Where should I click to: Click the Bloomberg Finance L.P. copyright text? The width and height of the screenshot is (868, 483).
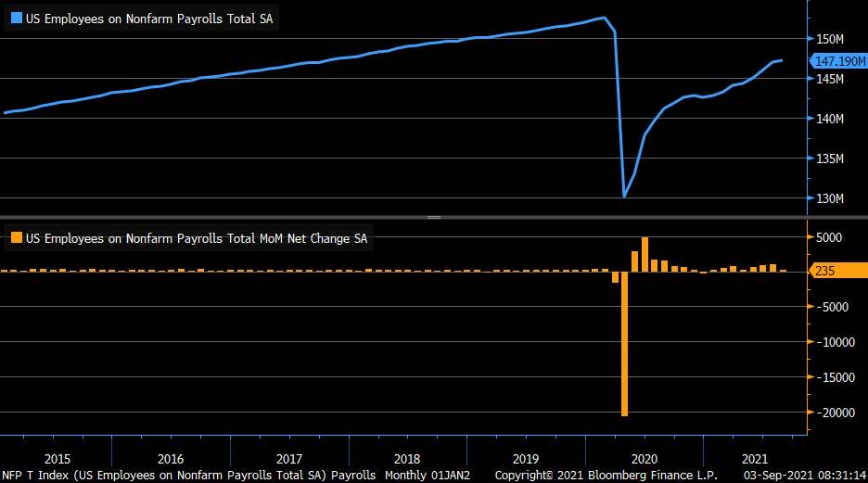coord(606,476)
